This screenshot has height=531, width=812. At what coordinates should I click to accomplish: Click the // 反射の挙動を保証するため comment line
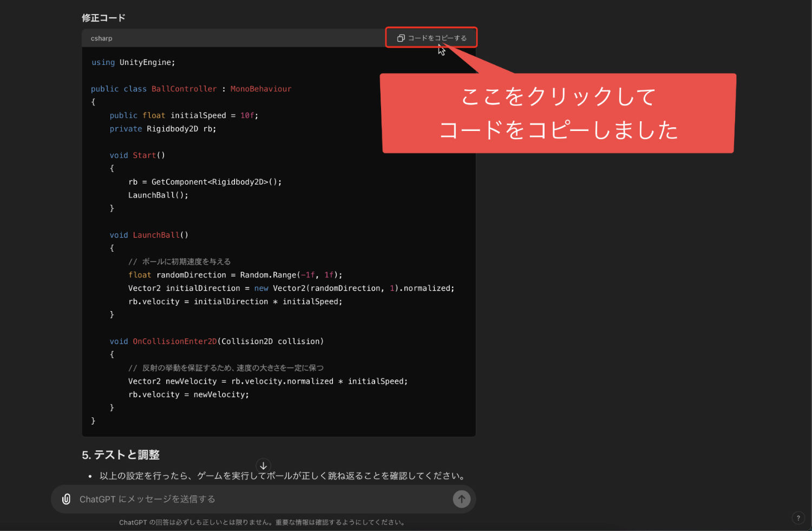pyautogui.click(x=226, y=368)
